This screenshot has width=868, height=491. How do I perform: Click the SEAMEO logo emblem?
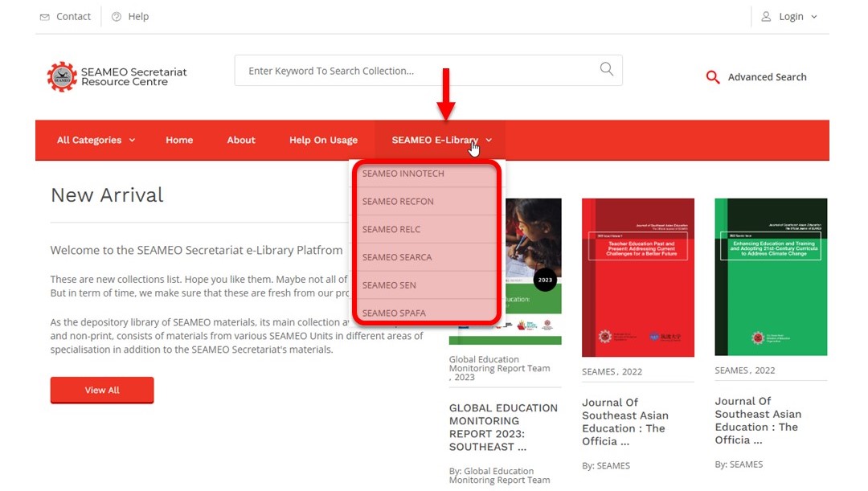(x=62, y=76)
